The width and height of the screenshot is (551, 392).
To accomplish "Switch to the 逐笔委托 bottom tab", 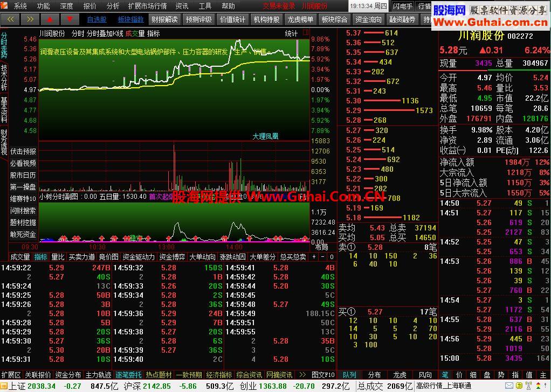I will (129, 375).
